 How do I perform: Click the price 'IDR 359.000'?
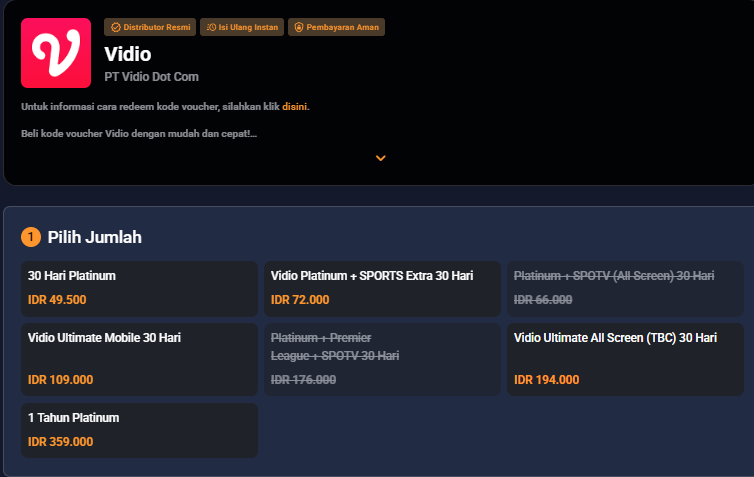(x=61, y=441)
